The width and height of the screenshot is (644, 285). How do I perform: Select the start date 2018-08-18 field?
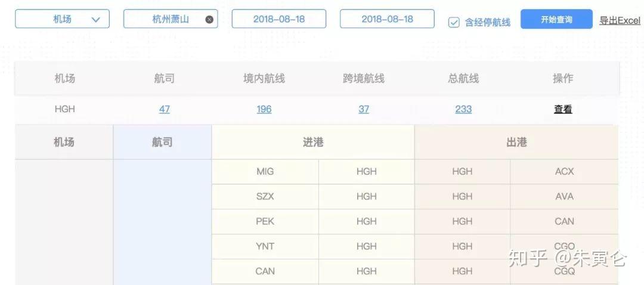(278, 19)
